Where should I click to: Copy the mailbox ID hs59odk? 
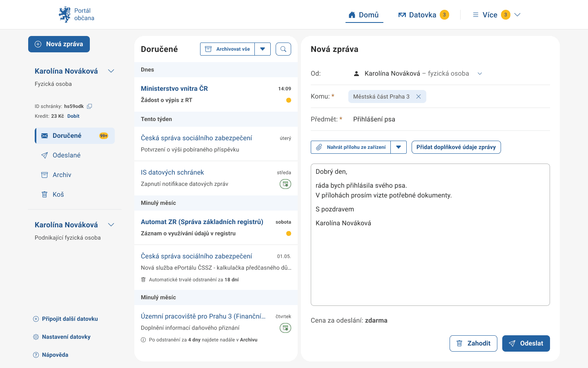[x=89, y=106]
